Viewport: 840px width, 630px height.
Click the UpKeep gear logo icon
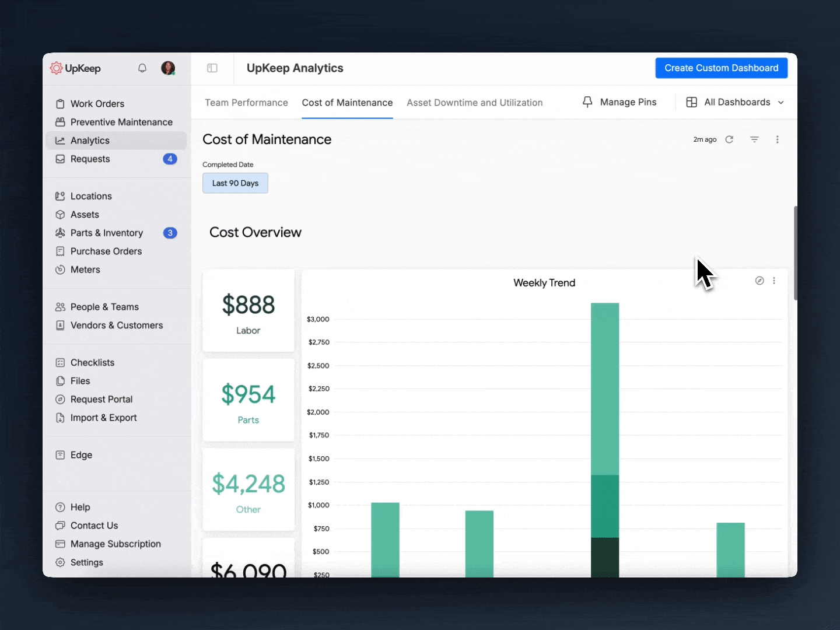56,68
